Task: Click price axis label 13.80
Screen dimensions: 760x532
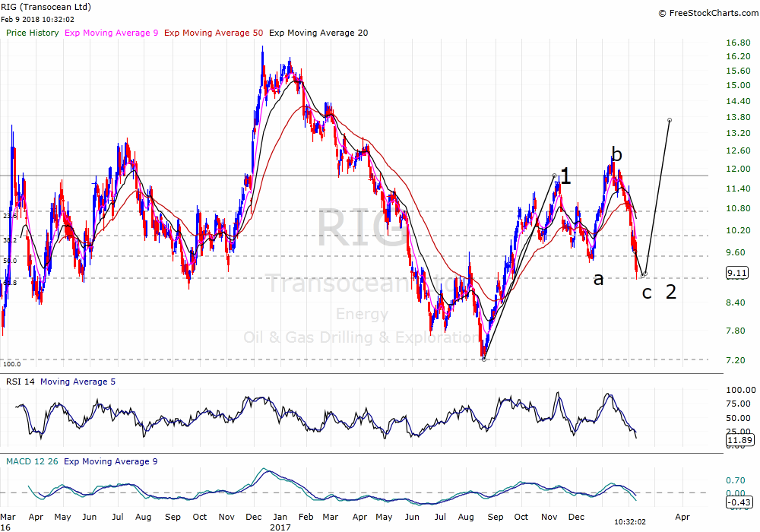Action: point(738,117)
